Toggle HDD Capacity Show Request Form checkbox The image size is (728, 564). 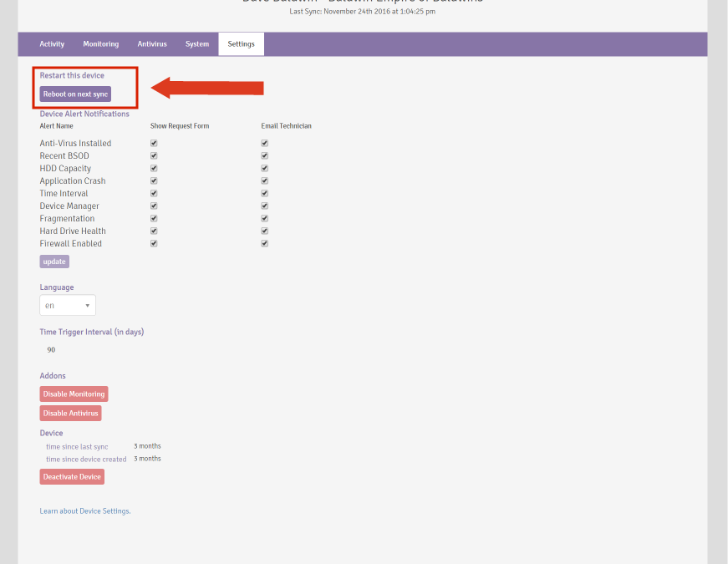click(x=154, y=169)
